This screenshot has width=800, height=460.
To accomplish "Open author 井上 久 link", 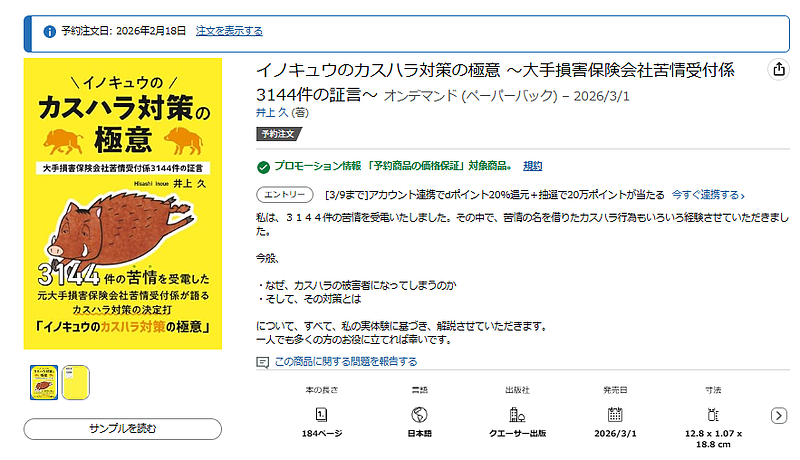I will (272, 112).
